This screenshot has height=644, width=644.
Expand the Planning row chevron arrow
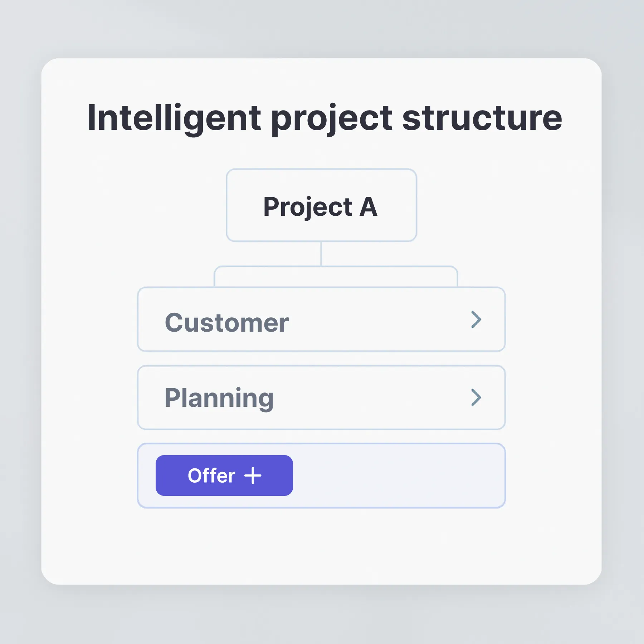point(476,397)
